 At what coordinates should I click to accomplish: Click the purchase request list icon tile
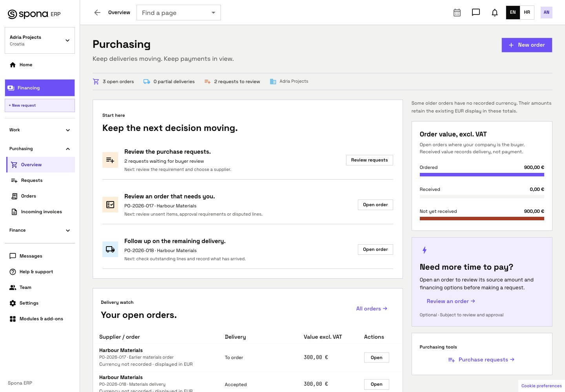coord(110,160)
